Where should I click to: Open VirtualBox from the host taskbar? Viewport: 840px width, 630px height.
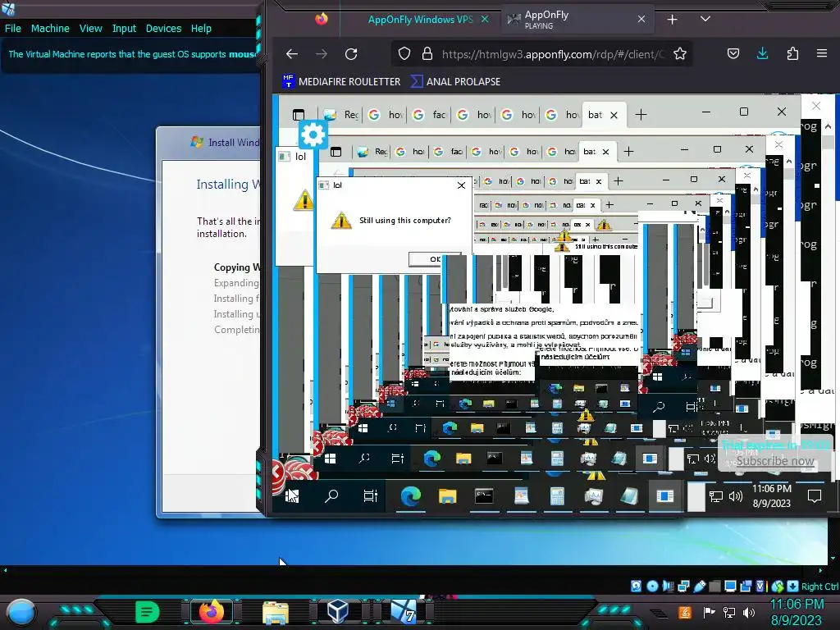pyautogui.click(x=339, y=612)
